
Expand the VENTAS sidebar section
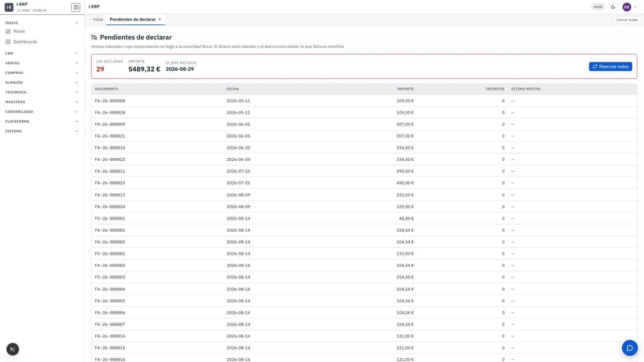pyautogui.click(x=42, y=63)
